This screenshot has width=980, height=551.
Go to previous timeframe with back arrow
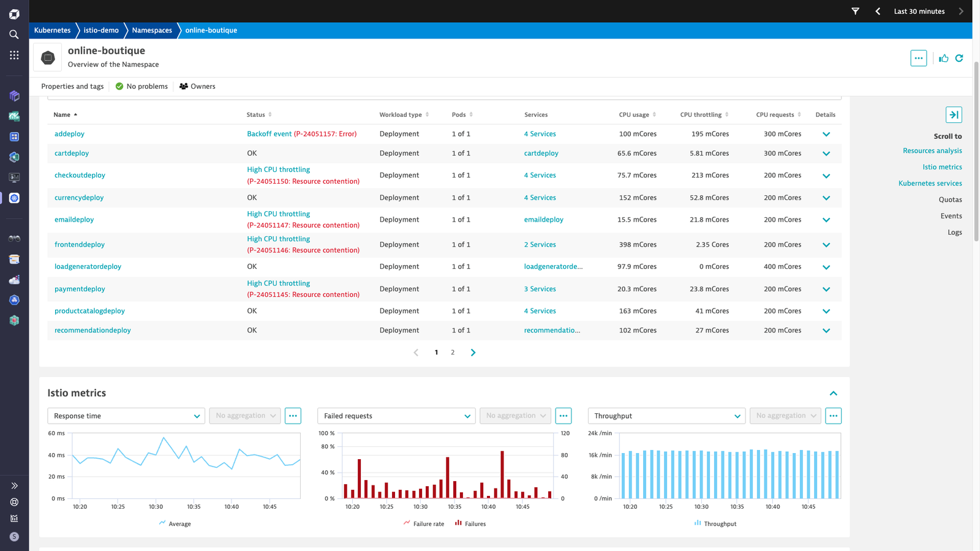pos(878,11)
